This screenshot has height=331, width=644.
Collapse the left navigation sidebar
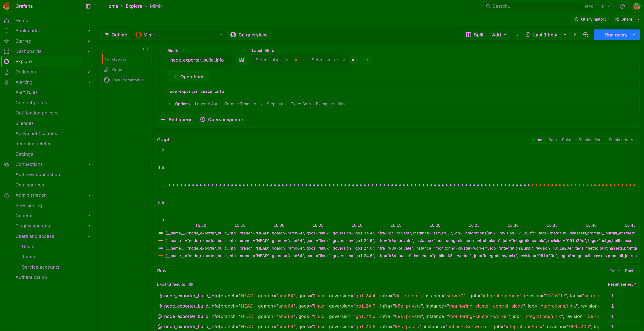coord(88,6)
